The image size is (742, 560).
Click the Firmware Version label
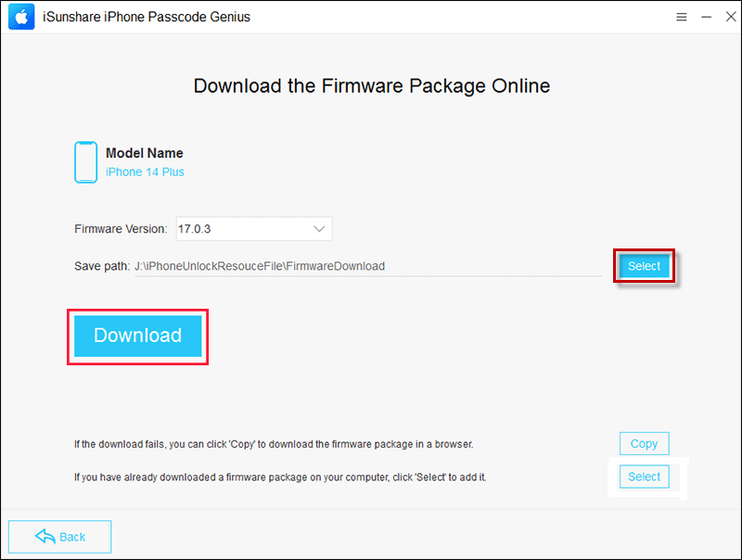click(121, 228)
